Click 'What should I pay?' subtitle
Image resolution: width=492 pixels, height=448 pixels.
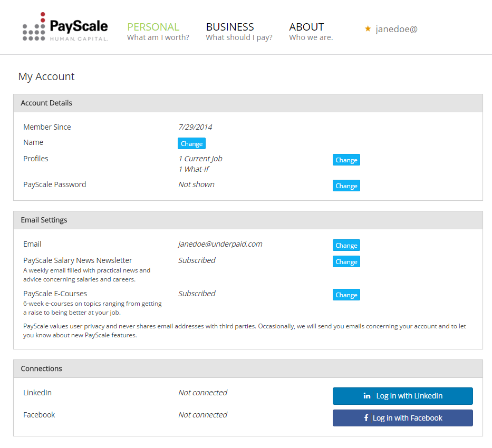coord(239,37)
